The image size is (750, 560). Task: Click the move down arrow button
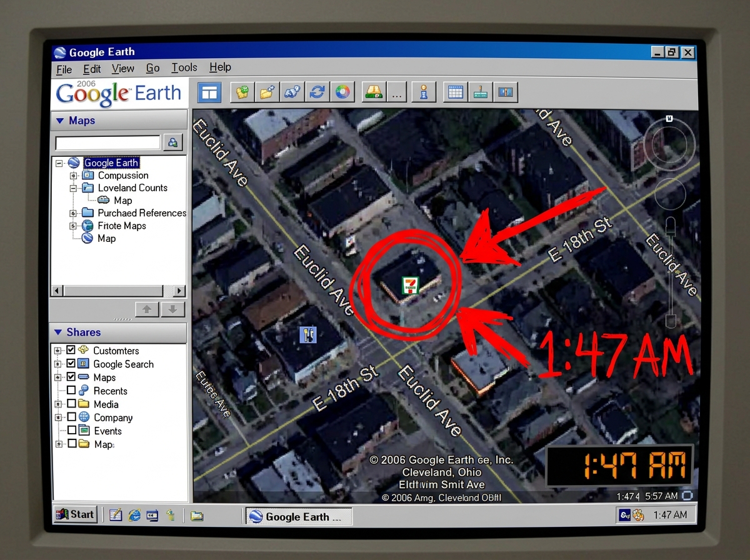173,309
